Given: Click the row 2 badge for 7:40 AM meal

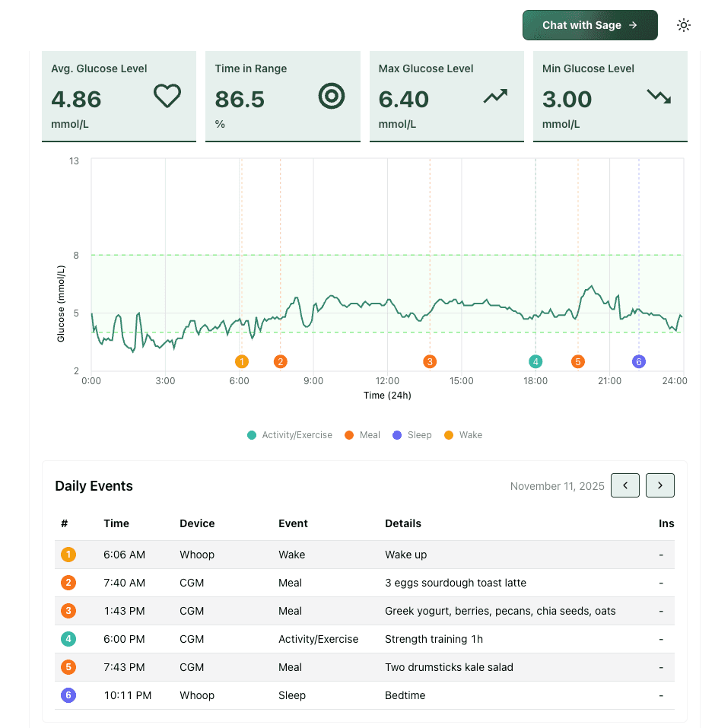Looking at the screenshot, I should pyautogui.click(x=68, y=583).
